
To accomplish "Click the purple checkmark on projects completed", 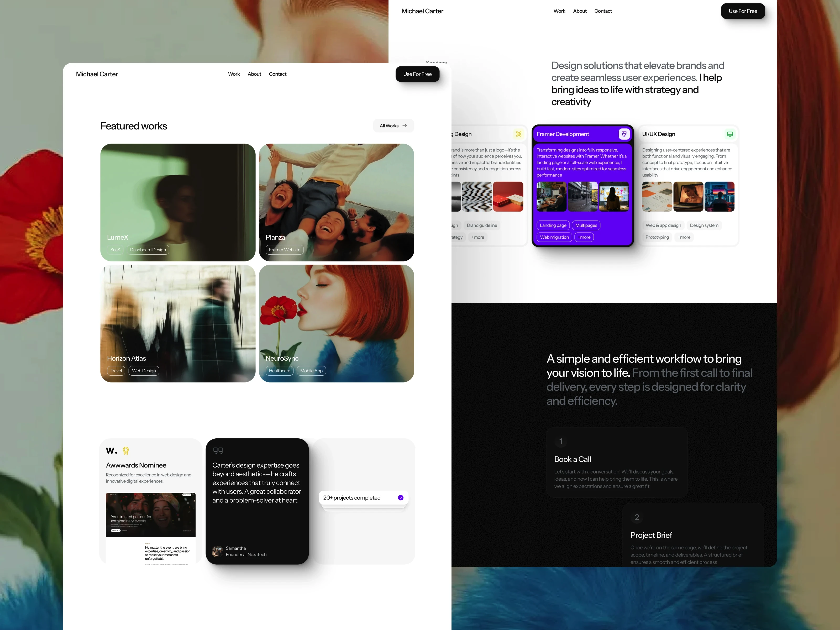I will click(x=401, y=498).
